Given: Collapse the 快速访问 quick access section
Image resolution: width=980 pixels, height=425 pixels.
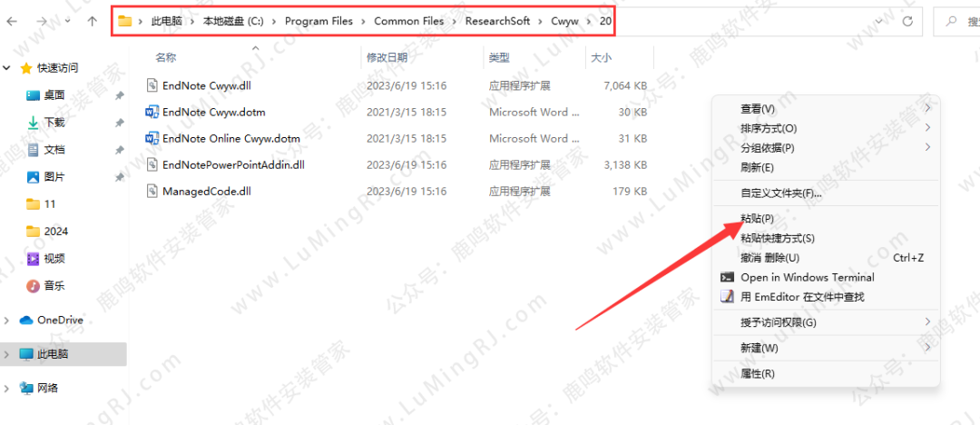Looking at the screenshot, I should tap(8, 68).
